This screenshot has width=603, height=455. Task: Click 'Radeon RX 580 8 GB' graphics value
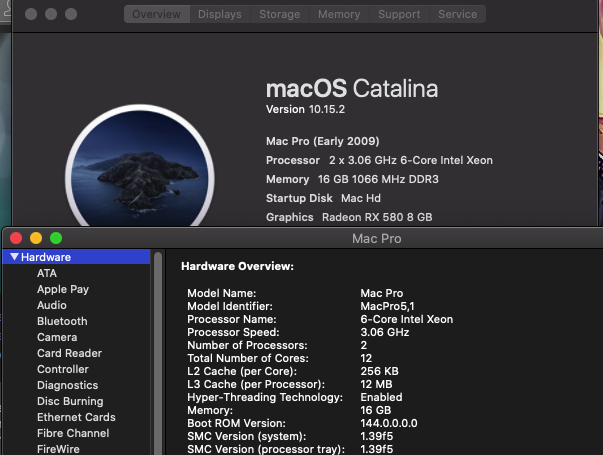tap(377, 217)
